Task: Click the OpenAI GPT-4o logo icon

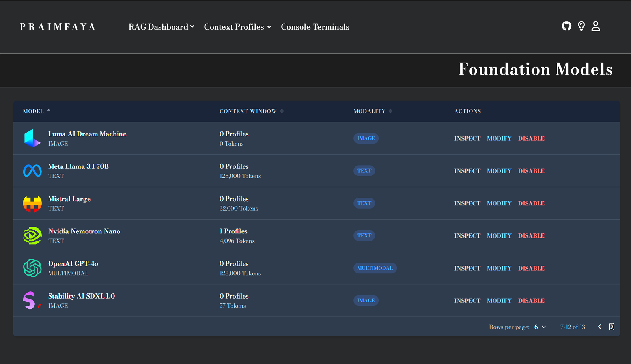Action: point(32,268)
